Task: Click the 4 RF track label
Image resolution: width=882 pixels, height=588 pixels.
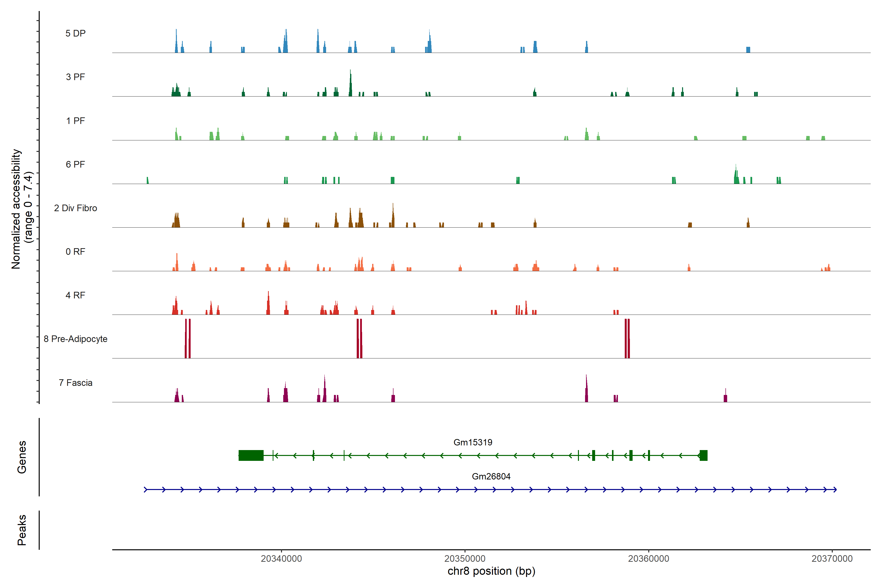Action: pos(75,295)
